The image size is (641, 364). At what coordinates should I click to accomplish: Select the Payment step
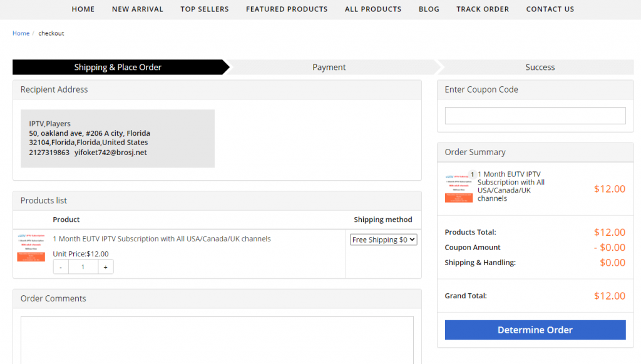pos(329,67)
